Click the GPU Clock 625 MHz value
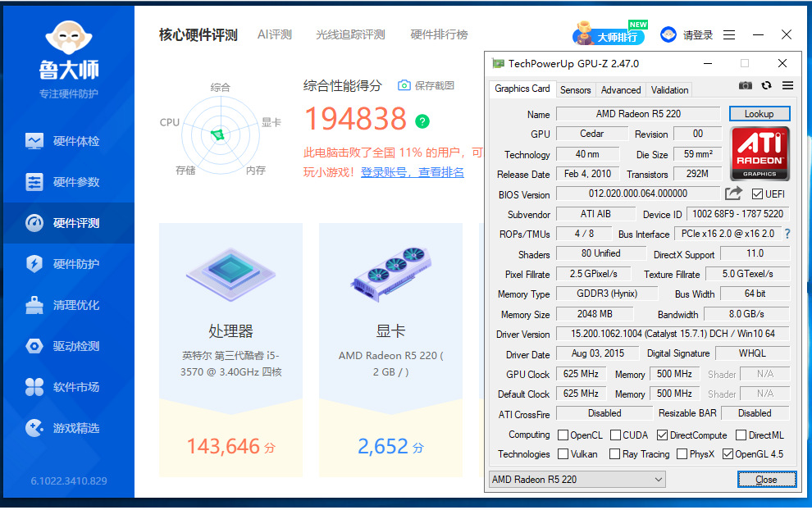This screenshot has height=510, width=812. point(581,374)
